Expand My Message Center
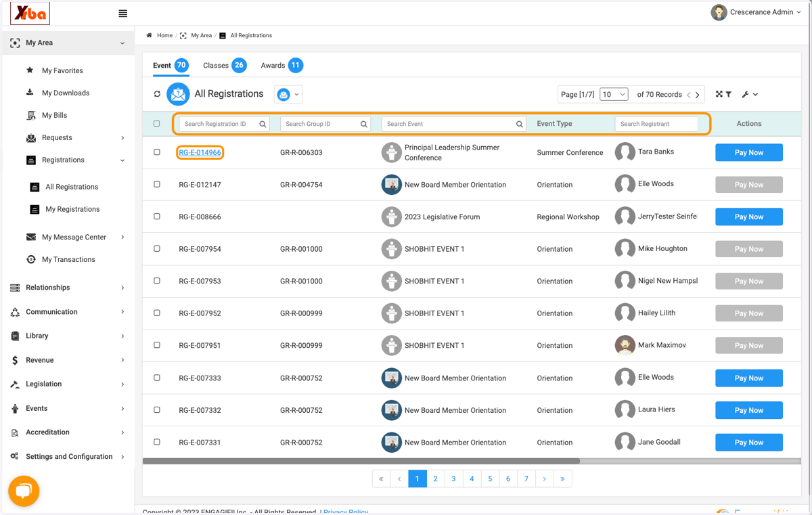This screenshot has height=515, width=812. click(122, 237)
